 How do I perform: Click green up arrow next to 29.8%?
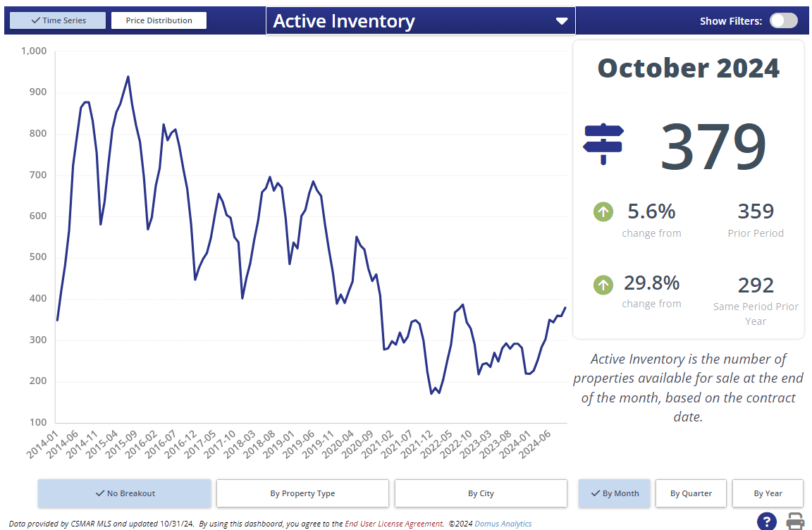(603, 285)
